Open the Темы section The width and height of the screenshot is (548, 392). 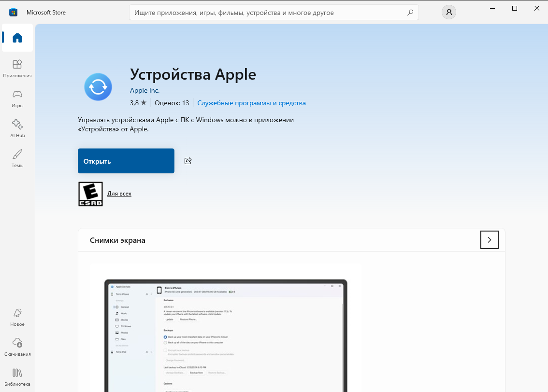click(17, 158)
